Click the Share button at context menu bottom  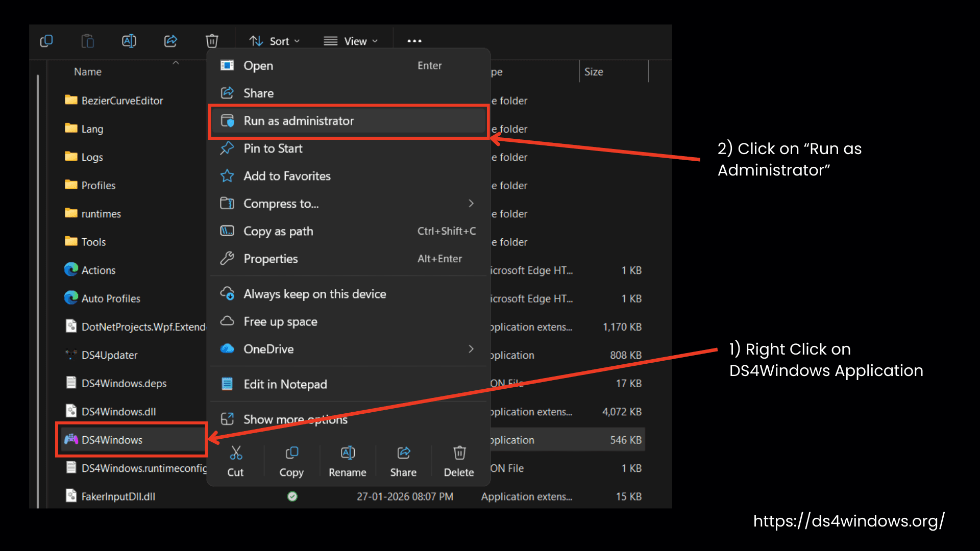[x=403, y=461]
